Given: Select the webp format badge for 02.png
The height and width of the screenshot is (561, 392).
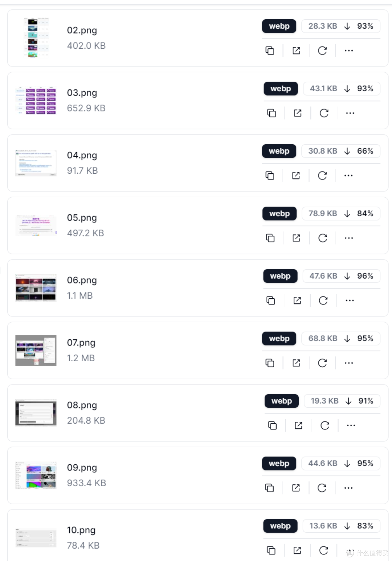Looking at the screenshot, I should pos(279,26).
